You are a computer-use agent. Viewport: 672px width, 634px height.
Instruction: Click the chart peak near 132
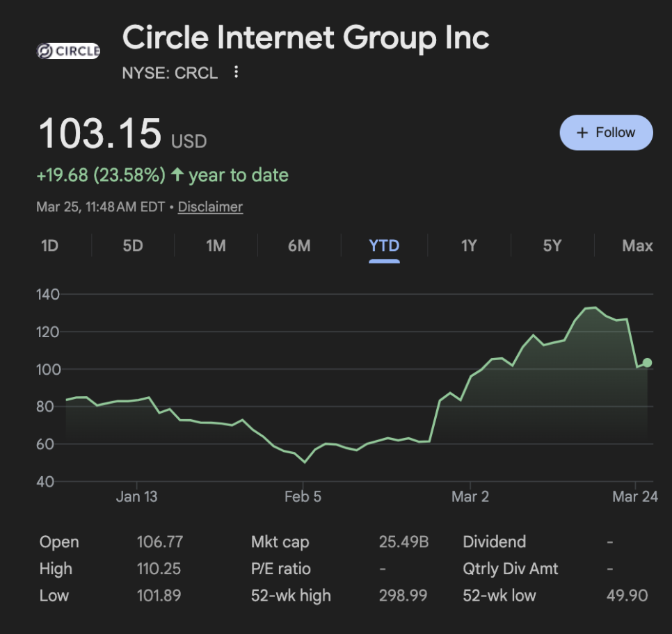(x=591, y=307)
